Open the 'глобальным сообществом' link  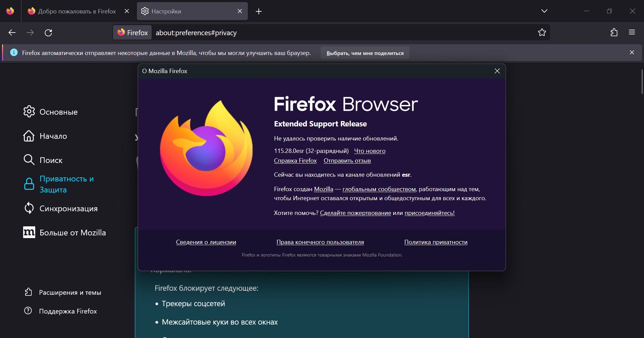click(x=379, y=189)
